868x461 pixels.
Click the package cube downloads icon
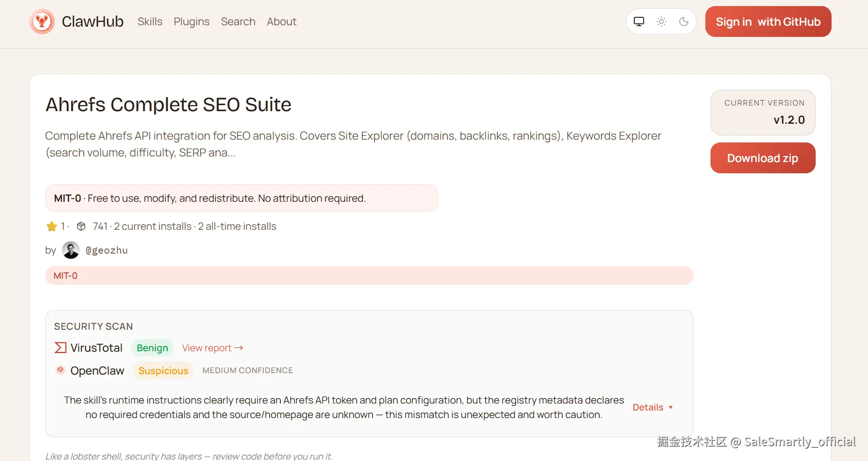click(x=81, y=227)
